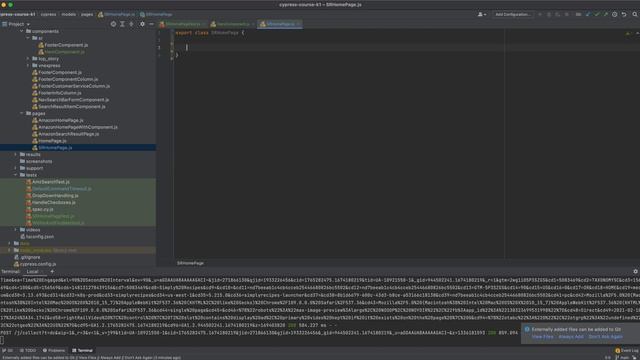
Task: Click the pages breadcrumb in navigation bar
Action: [87, 14]
